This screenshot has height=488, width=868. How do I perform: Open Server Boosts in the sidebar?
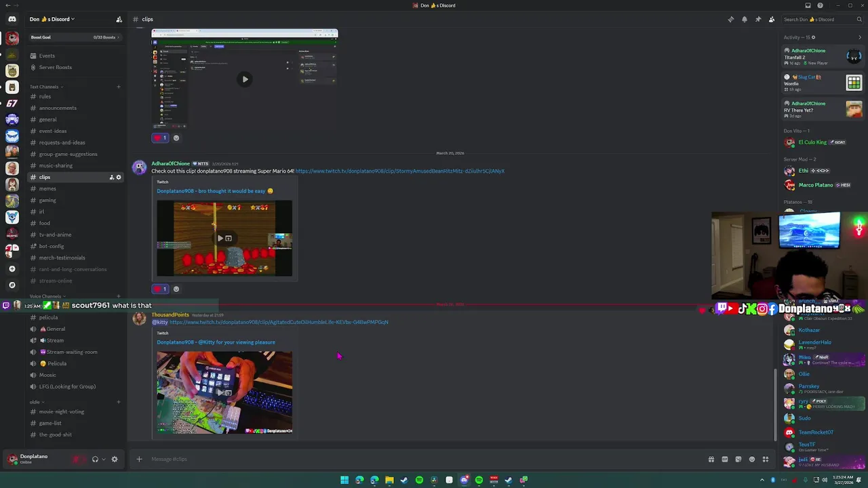pos(55,67)
